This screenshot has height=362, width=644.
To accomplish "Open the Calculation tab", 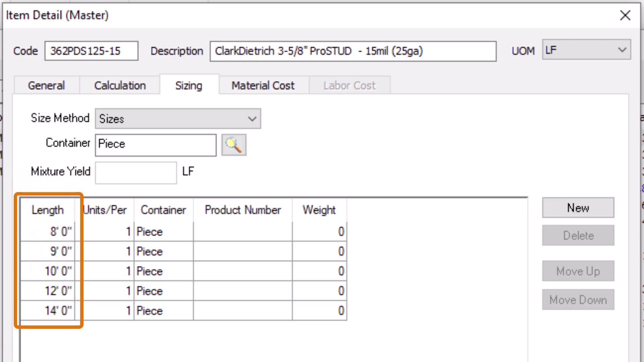I will point(120,85).
